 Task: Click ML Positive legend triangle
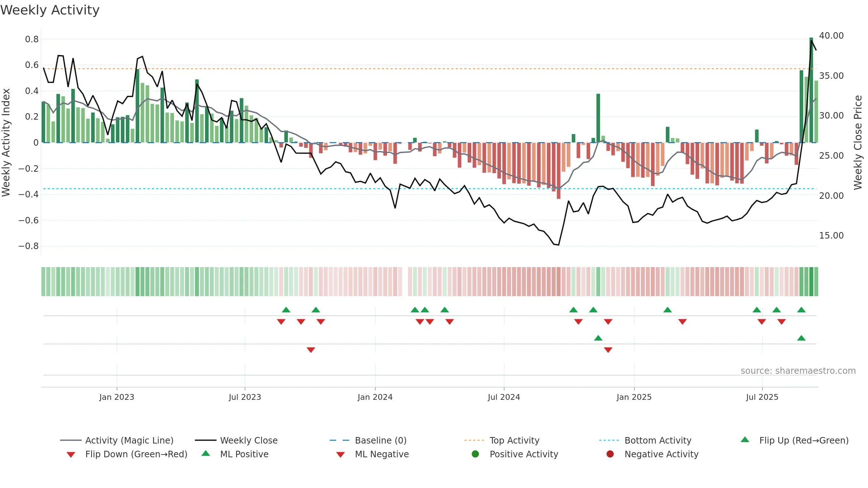206,453
